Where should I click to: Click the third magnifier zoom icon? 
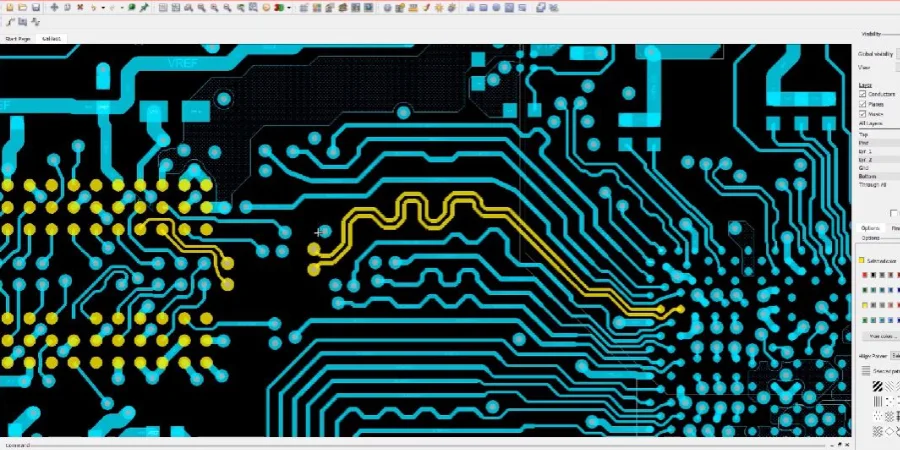click(x=215, y=8)
